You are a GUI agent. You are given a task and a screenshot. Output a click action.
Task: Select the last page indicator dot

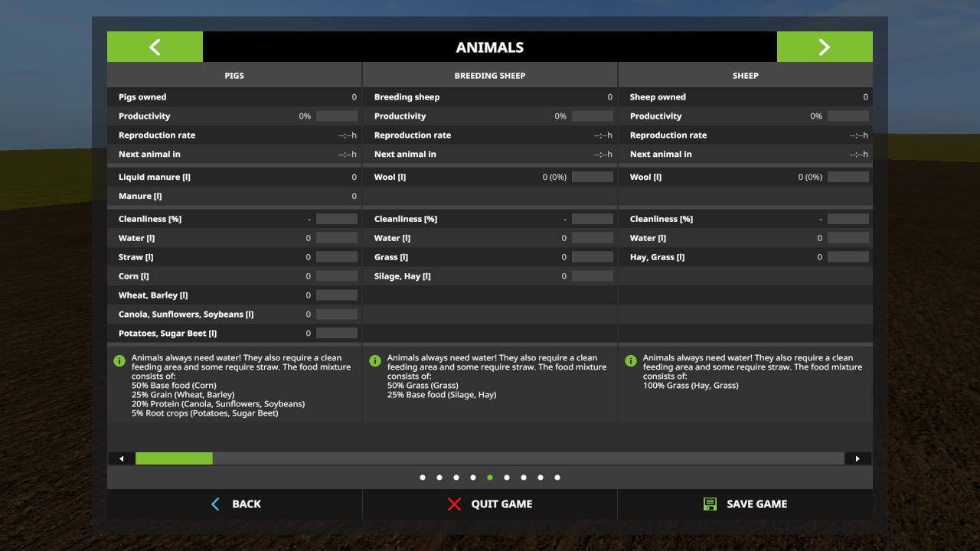click(557, 478)
